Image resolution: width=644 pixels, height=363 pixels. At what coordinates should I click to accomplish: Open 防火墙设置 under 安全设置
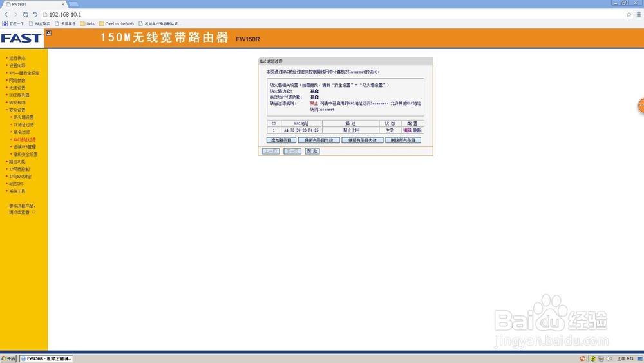(x=23, y=117)
